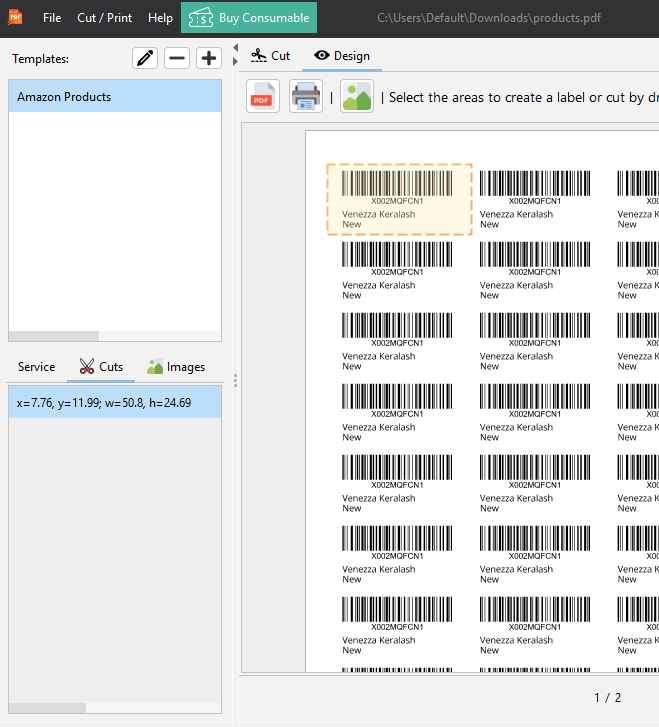Click the Templates: label

click(x=40, y=59)
